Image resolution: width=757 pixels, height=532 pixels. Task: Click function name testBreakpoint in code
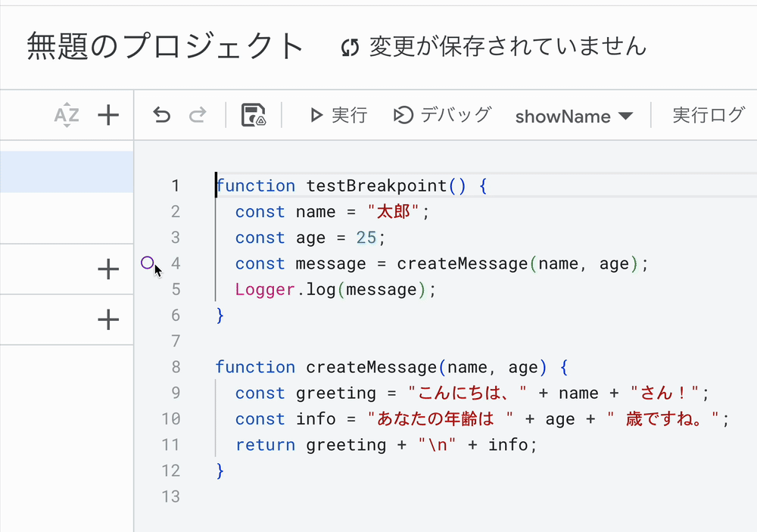tap(376, 186)
